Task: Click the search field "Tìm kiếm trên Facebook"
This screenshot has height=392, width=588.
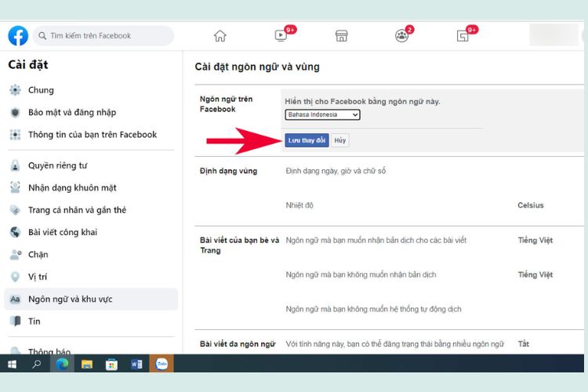Action: (103, 36)
